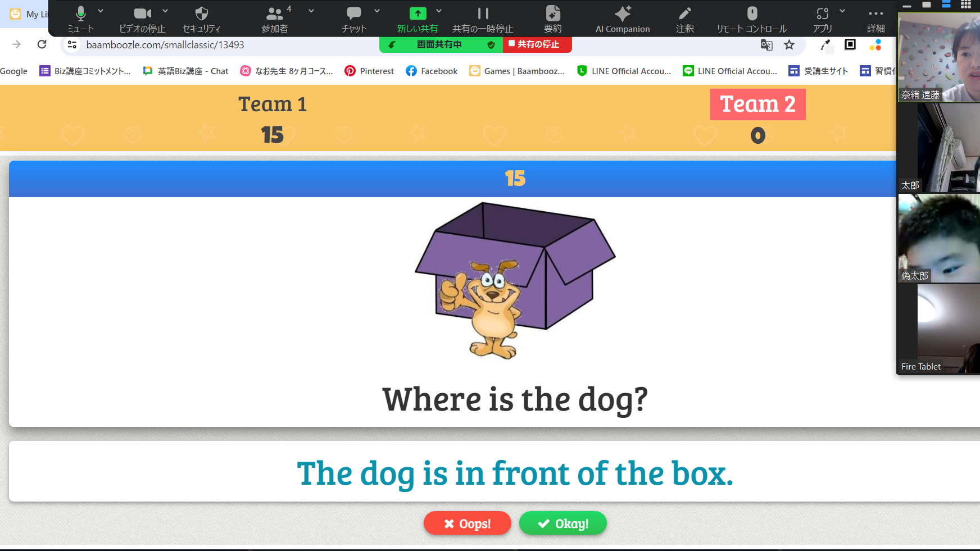Viewport: 980px width, 551px height.
Task: Click the red stop sharing button
Action: click(x=537, y=44)
